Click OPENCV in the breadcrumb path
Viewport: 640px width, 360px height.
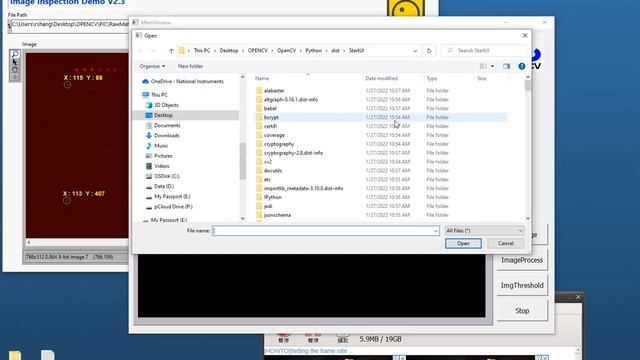pyautogui.click(x=258, y=51)
